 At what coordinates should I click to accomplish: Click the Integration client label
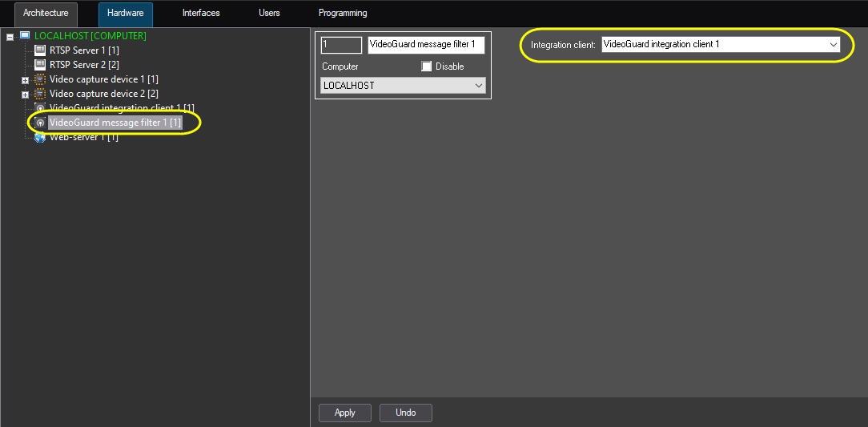coord(563,45)
